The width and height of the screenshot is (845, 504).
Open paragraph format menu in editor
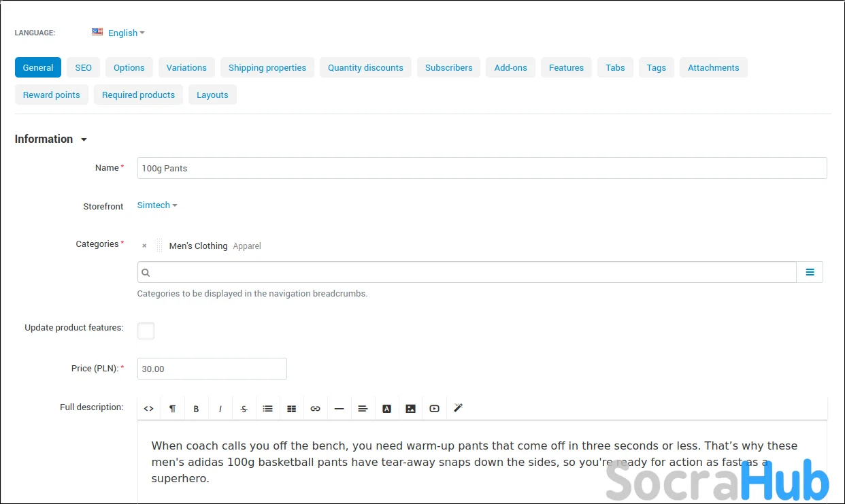pos(172,409)
